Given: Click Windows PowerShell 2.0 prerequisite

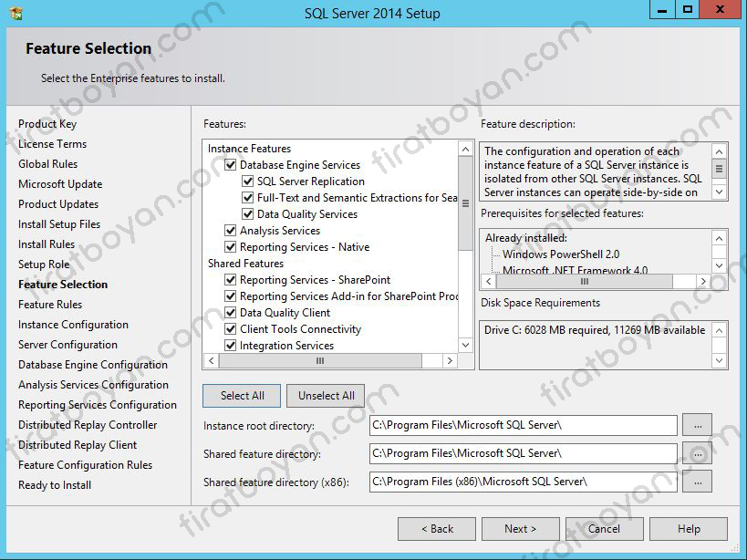Looking at the screenshot, I should pos(561,254).
